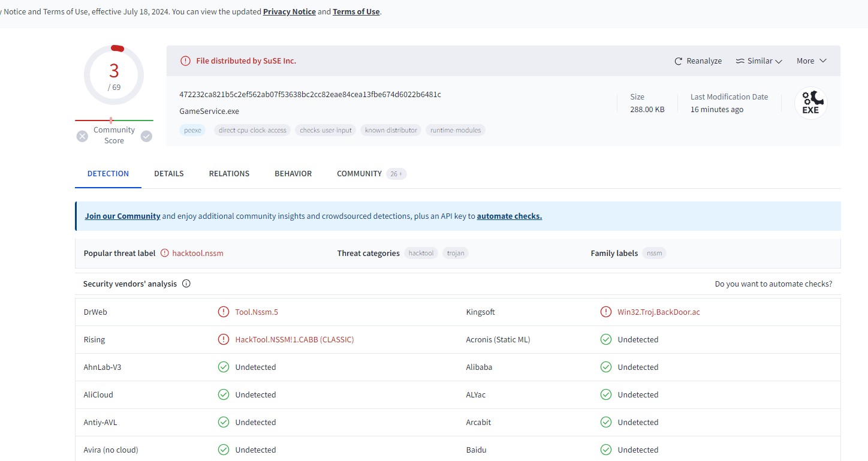
Task: Click the green check icon for Alibaba row
Action: point(606,367)
